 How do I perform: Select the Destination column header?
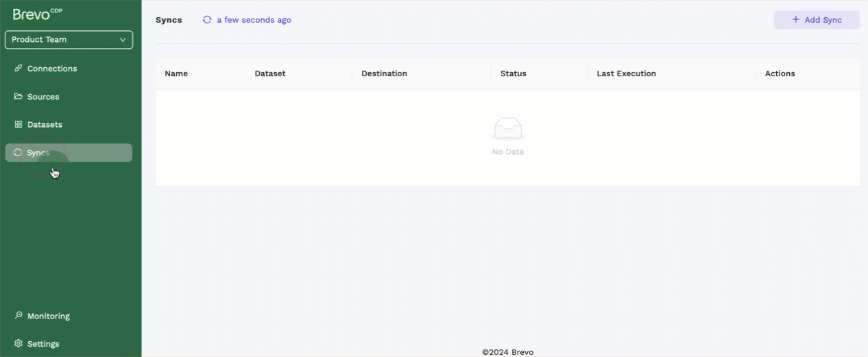click(x=384, y=73)
